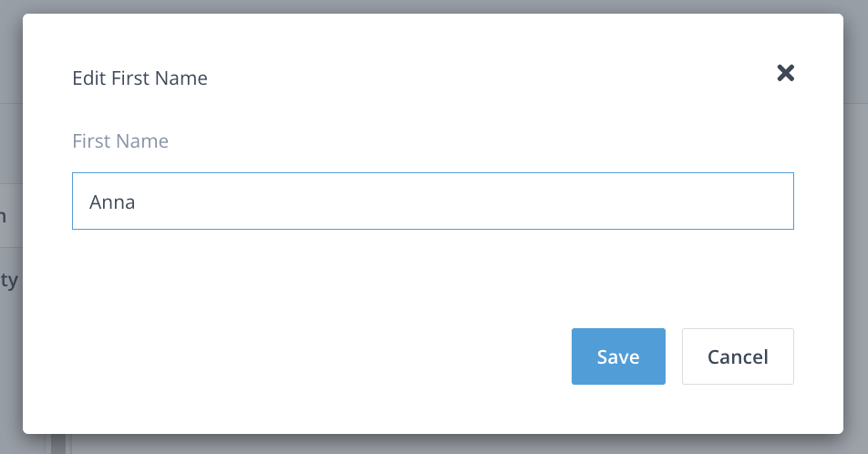Cancel editing the first name

738,356
